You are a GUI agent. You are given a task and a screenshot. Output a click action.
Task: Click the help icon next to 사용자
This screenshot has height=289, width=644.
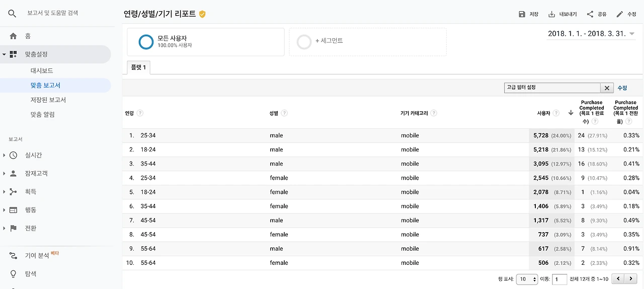click(x=556, y=113)
